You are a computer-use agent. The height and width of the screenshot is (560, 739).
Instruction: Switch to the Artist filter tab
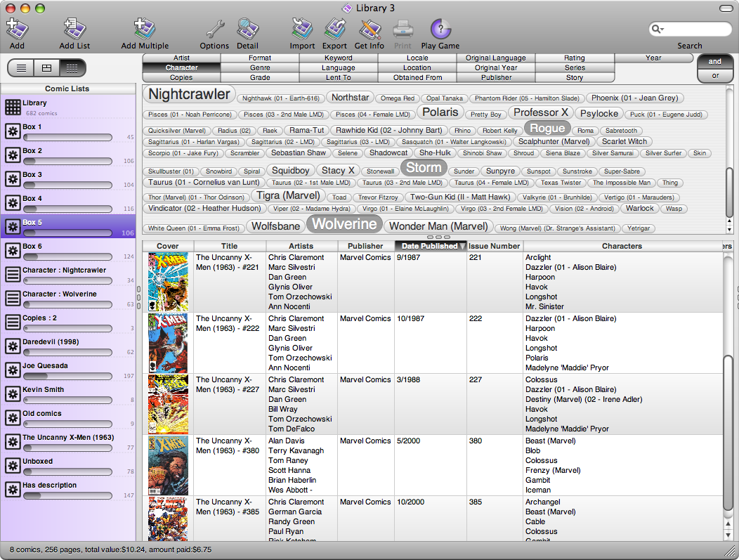[181, 58]
